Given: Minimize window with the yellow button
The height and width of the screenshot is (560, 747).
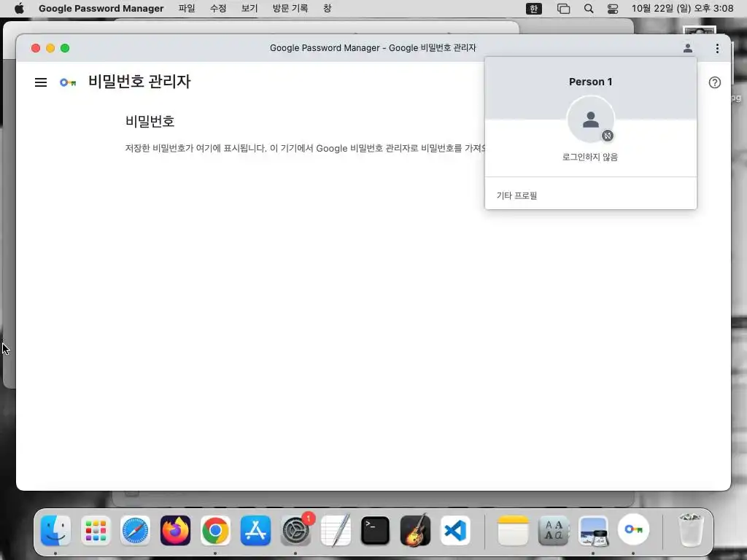Looking at the screenshot, I should tap(50, 48).
